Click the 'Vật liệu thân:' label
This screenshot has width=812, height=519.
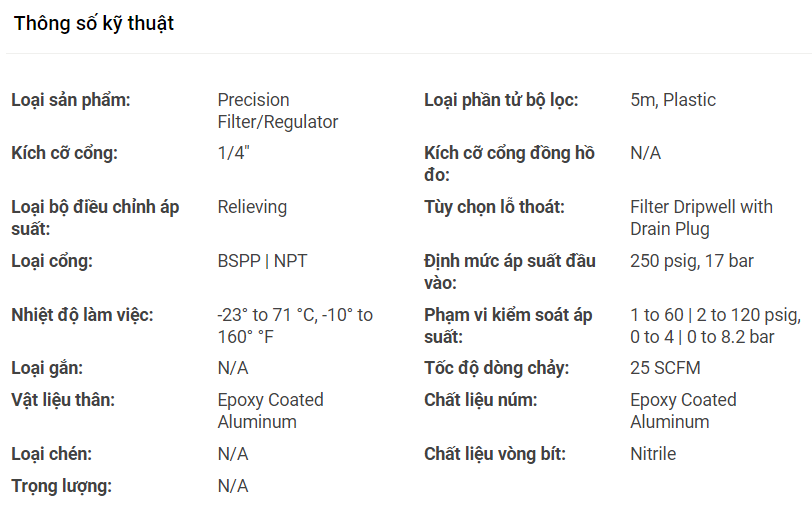[x=63, y=400]
